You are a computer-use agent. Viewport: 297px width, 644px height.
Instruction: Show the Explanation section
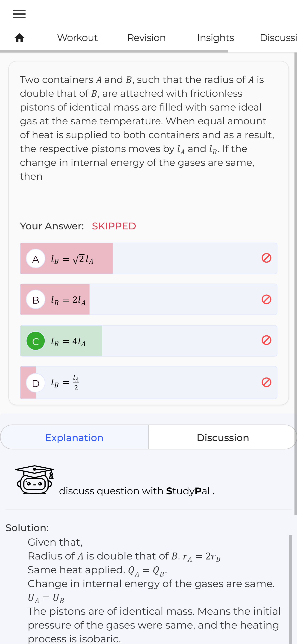(74, 437)
